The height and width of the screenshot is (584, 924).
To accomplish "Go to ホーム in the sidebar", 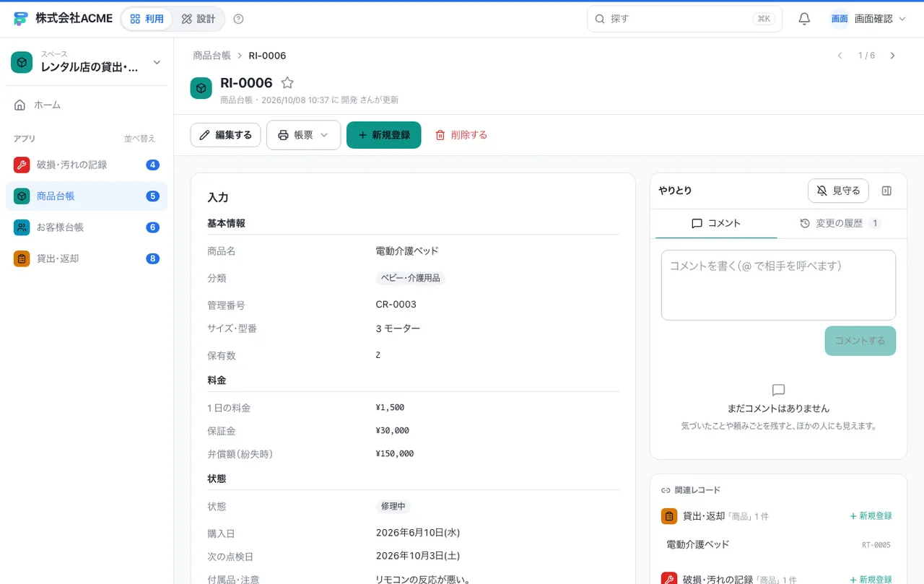I will coord(87,105).
